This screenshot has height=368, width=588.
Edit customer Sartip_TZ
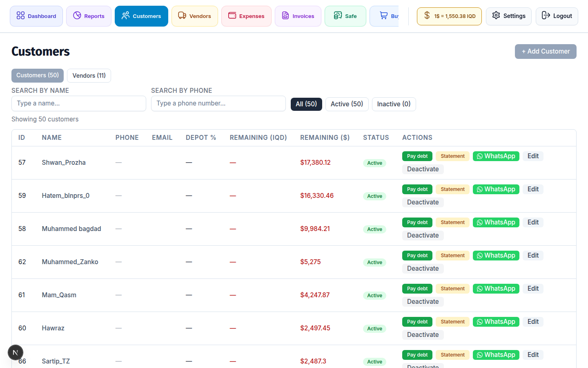(x=533, y=355)
